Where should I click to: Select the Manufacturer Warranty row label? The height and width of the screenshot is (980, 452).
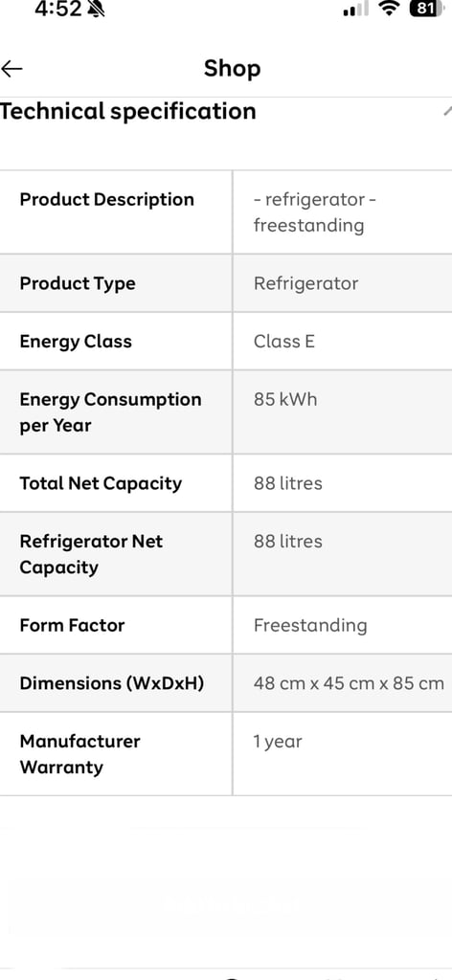tap(80, 754)
